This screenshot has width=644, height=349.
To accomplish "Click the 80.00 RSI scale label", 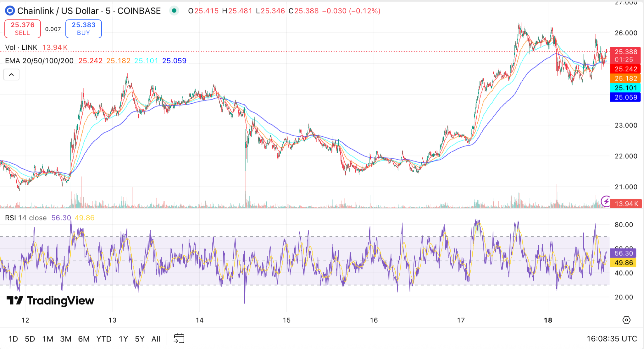I will pyautogui.click(x=624, y=224).
